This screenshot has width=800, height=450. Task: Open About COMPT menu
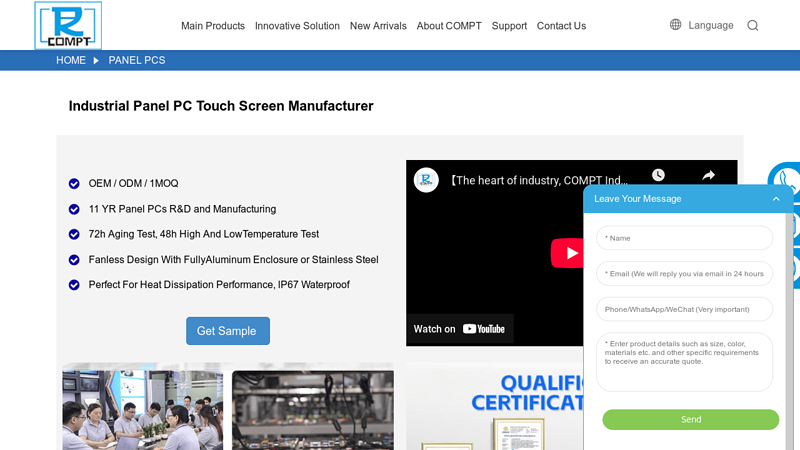(x=449, y=26)
